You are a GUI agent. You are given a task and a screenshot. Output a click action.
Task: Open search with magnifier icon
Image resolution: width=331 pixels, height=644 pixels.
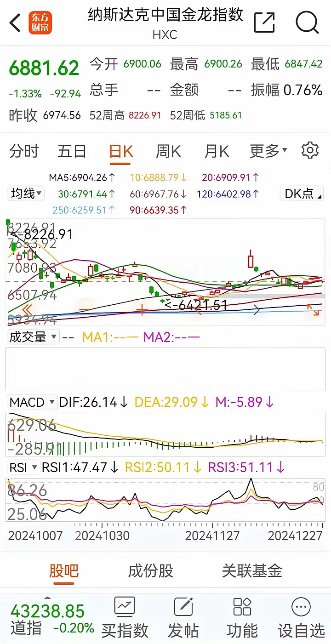pos(307,22)
